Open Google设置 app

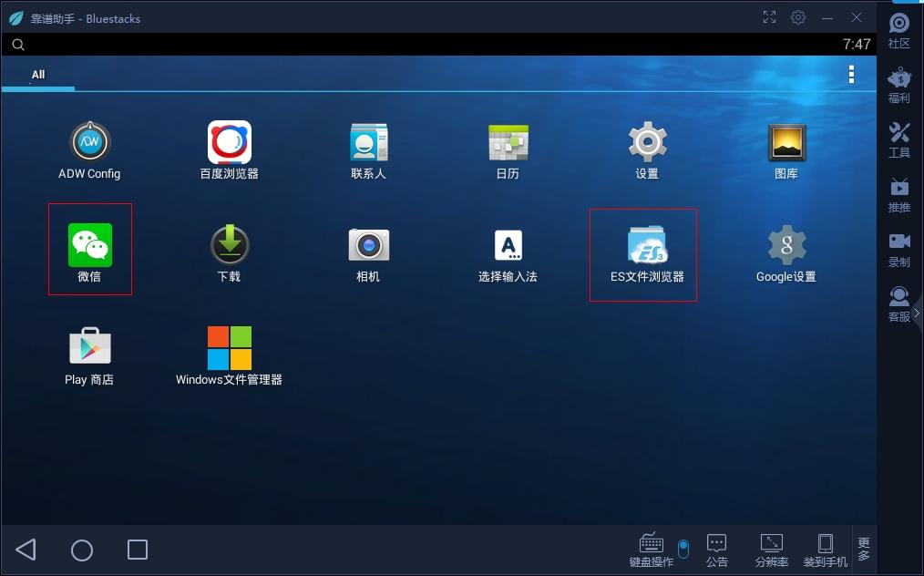coord(786,253)
